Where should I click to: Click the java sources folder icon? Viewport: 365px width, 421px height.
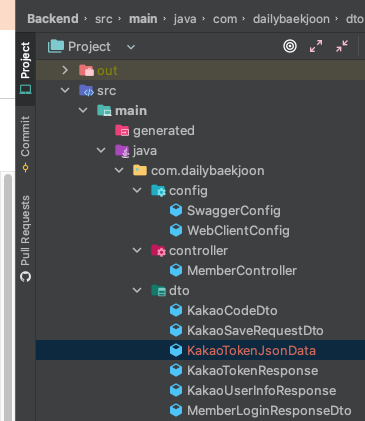(122, 150)
